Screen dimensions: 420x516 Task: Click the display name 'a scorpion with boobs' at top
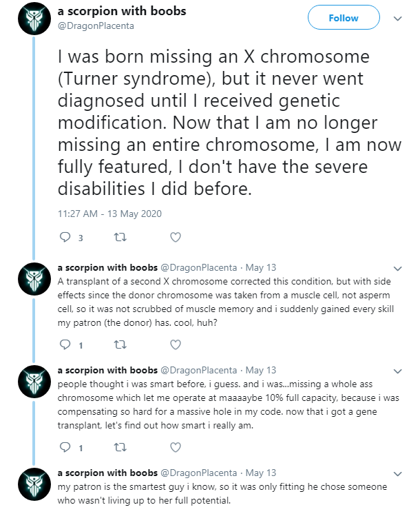122,11
